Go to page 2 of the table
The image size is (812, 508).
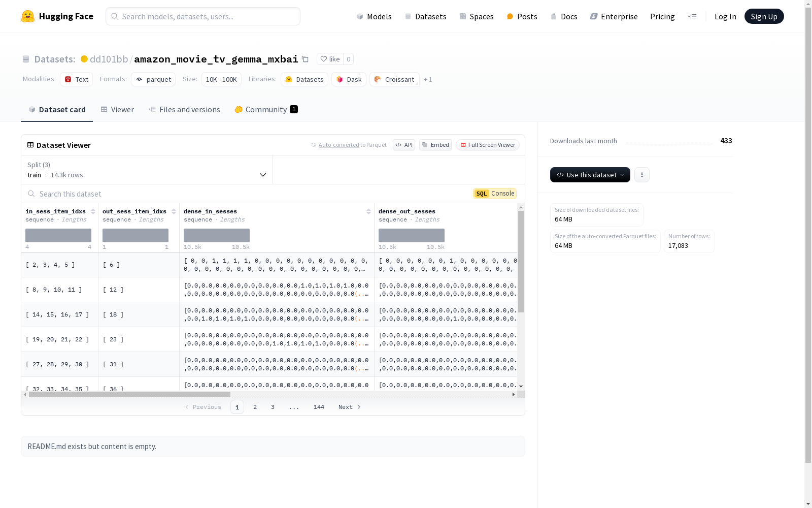(x=255, y=407)
